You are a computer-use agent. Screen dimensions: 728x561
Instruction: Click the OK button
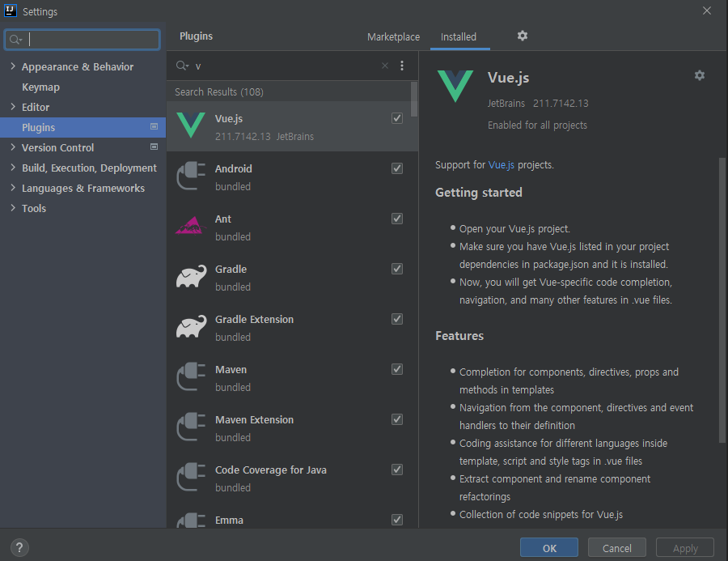click(548, 547)
